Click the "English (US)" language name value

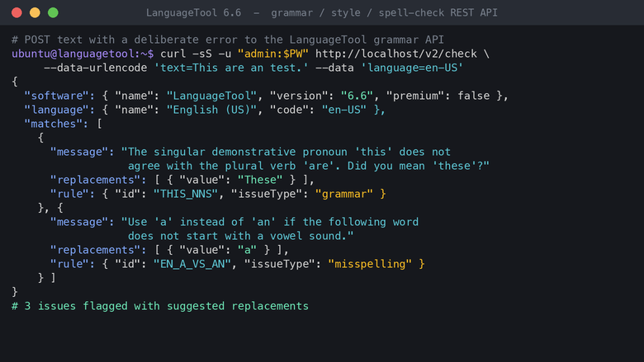pos(211,110)
